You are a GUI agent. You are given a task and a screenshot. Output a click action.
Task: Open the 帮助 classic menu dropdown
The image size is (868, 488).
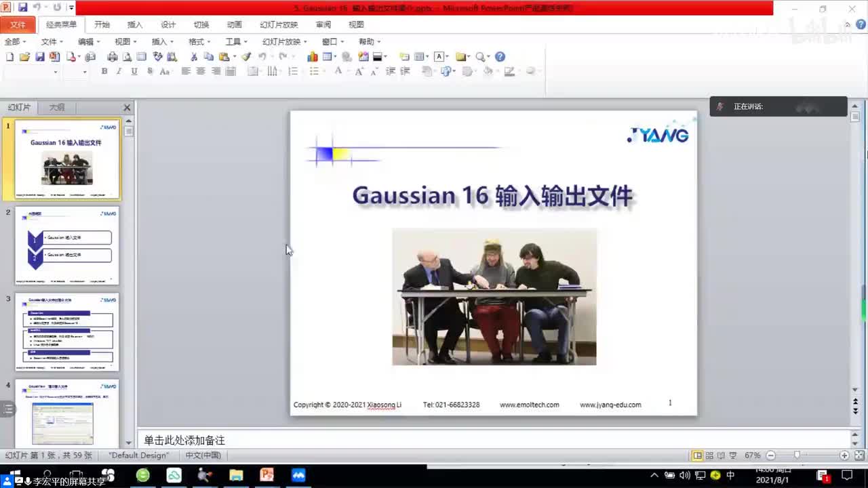[x=370, y=41]
